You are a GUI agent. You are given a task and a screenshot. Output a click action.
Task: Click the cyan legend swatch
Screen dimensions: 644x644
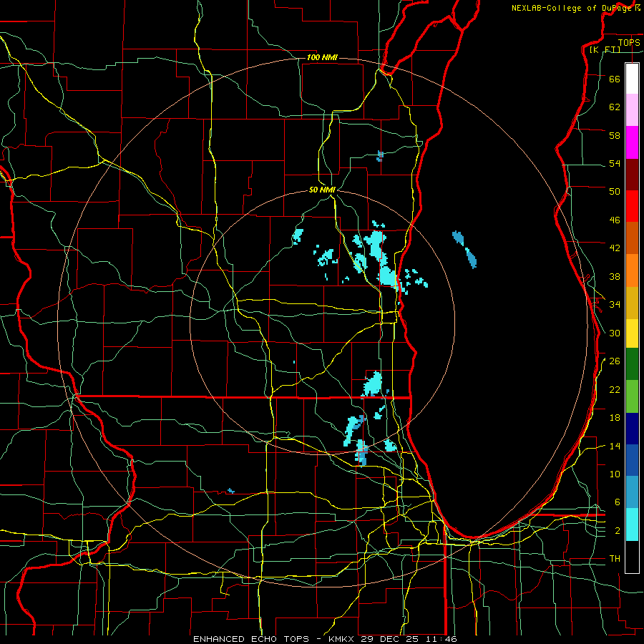[x=632, y=525]
